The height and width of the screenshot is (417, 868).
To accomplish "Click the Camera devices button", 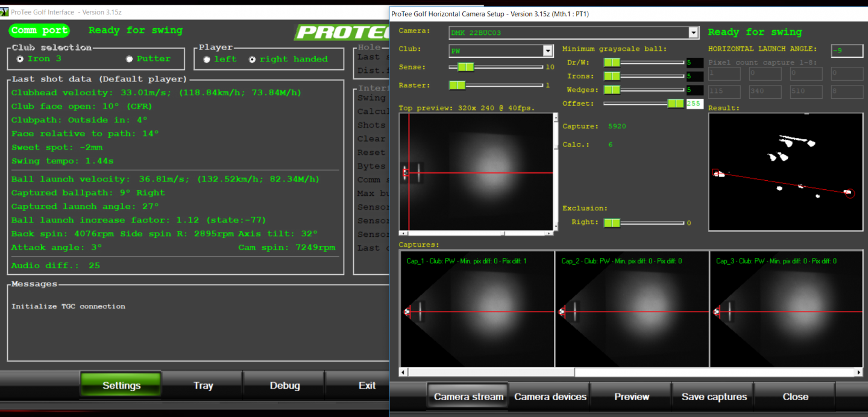I will [550, 397].
